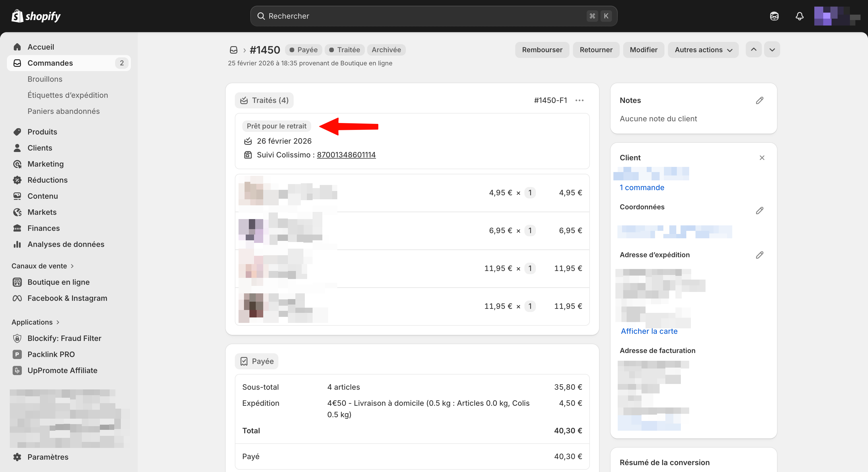Screen dimensions: 868x472
Task: Edit notes with the pencil icon
Action: point(759,100)
